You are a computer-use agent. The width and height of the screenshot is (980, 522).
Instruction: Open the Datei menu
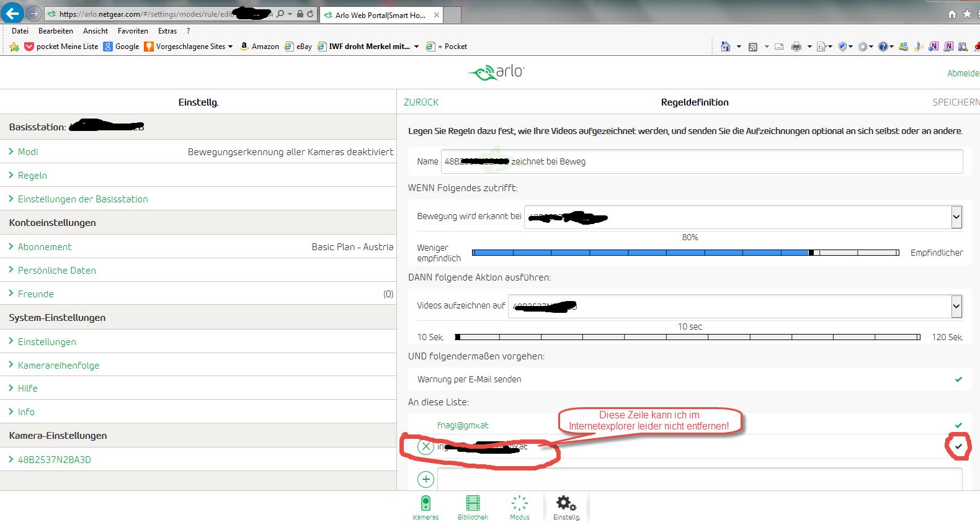click(20, 30)
